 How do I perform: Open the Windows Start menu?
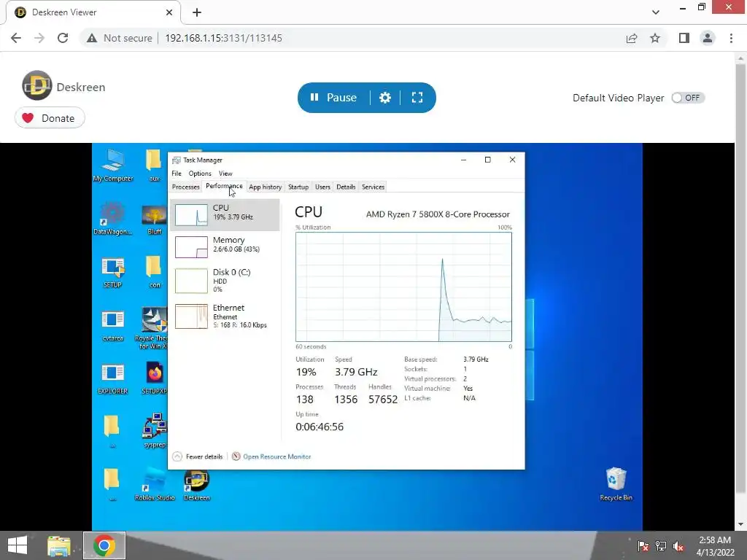pyautogui.click(x=18, y=545)
